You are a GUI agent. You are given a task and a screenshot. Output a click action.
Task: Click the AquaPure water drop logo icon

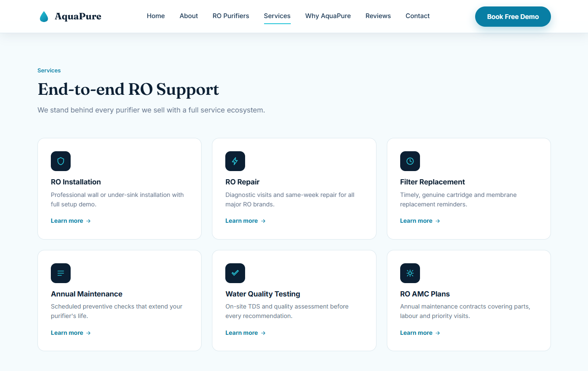[x=44, y=16]
